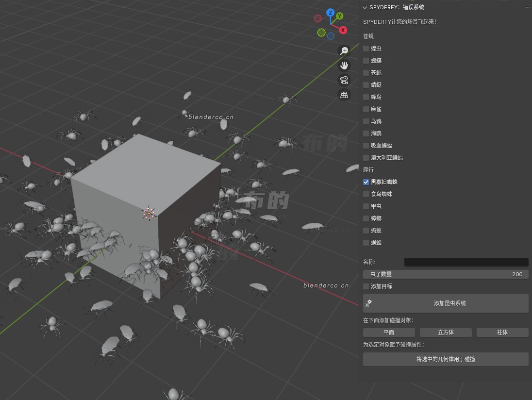This screenshot has height=400, width=532.
Task: Click the red X axis gizmo ball
Action: (x=343, y=30)
